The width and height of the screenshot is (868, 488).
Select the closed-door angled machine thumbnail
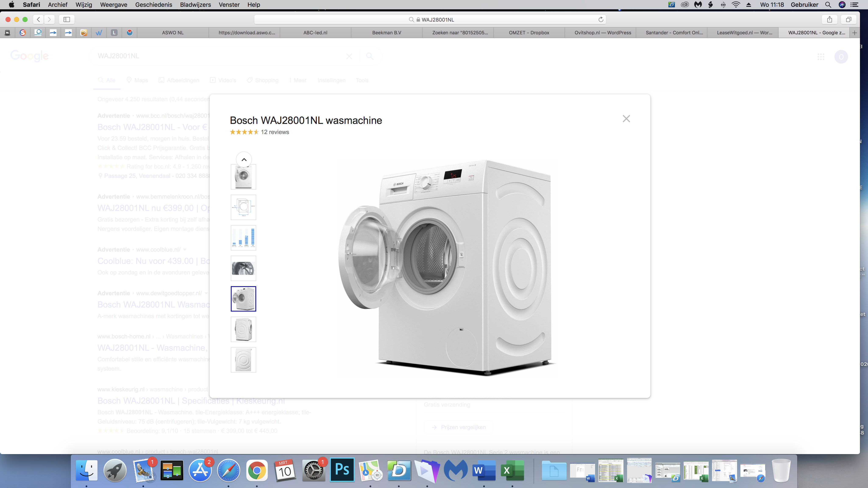(x=243, y=329)
